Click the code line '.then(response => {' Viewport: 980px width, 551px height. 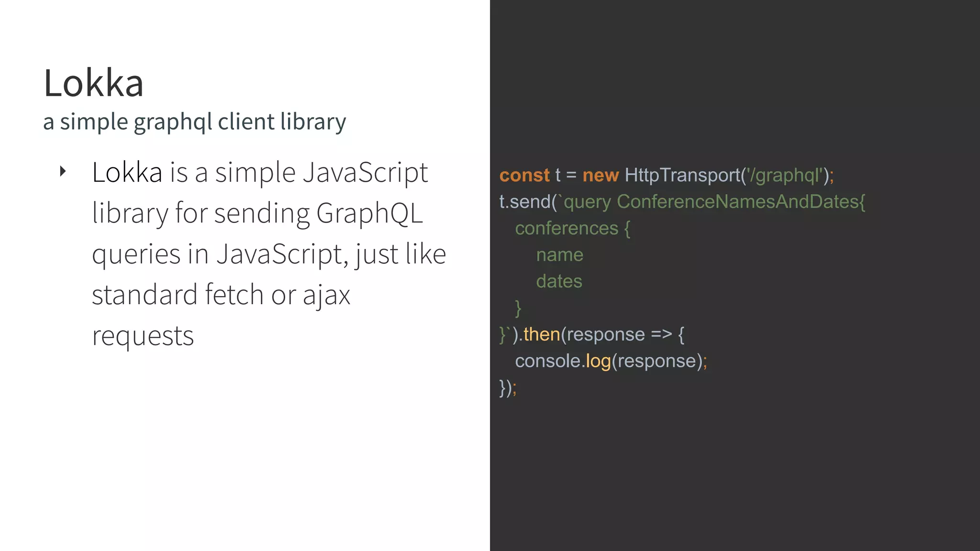pos(592,334)
